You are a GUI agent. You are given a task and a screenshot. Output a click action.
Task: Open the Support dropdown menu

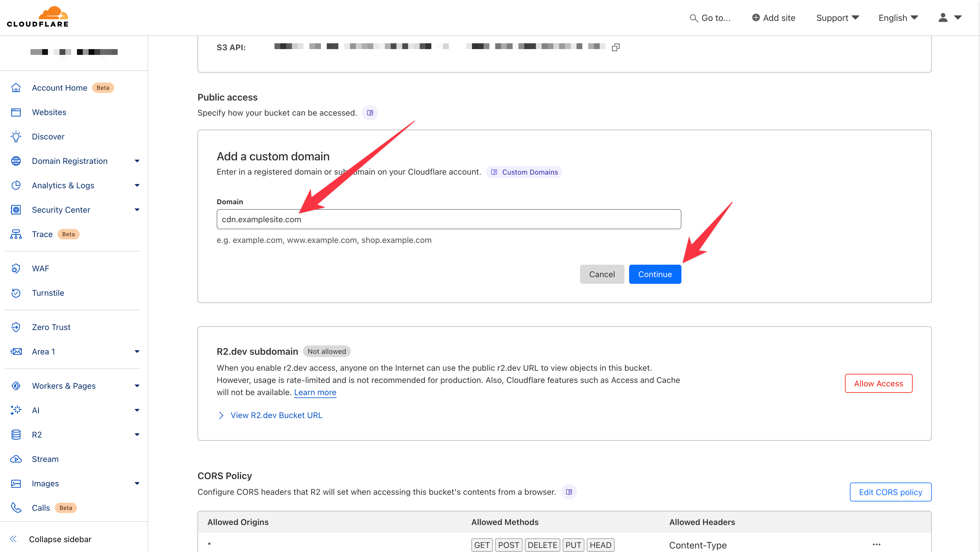[837, 18]
